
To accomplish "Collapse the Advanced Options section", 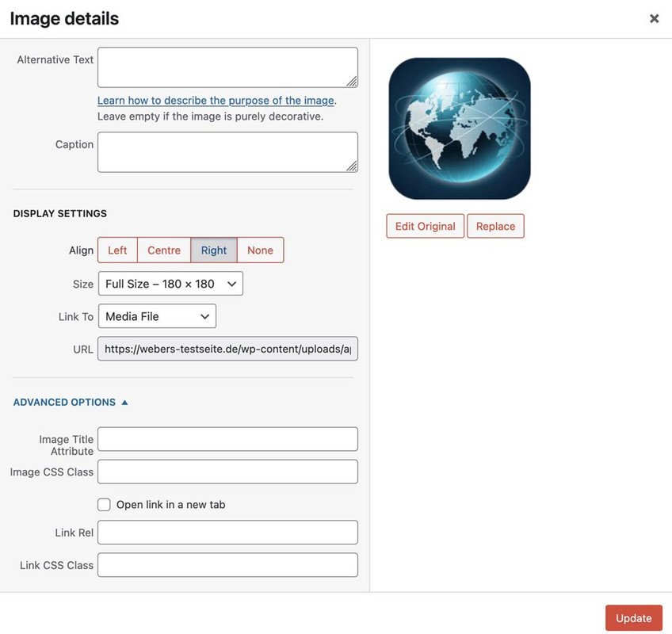I will click(x=71, y=402).
